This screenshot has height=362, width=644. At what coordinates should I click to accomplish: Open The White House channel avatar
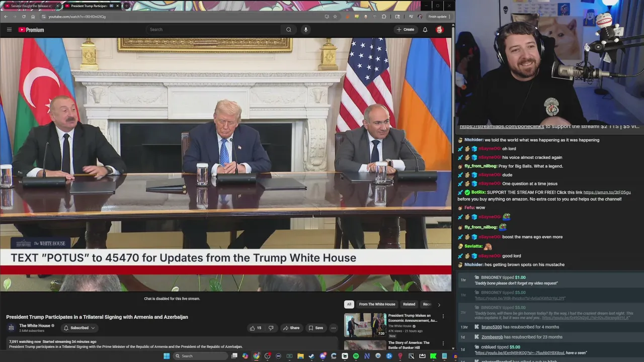click(11, 327)
